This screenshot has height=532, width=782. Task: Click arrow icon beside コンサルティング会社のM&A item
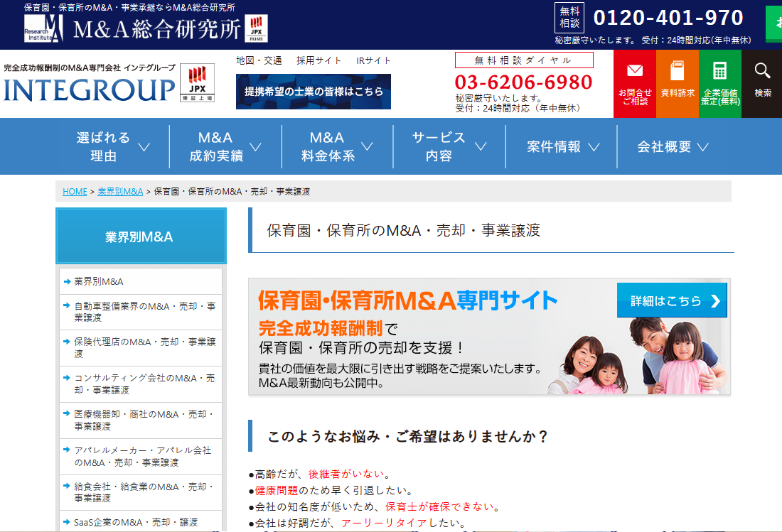point(67,378)
